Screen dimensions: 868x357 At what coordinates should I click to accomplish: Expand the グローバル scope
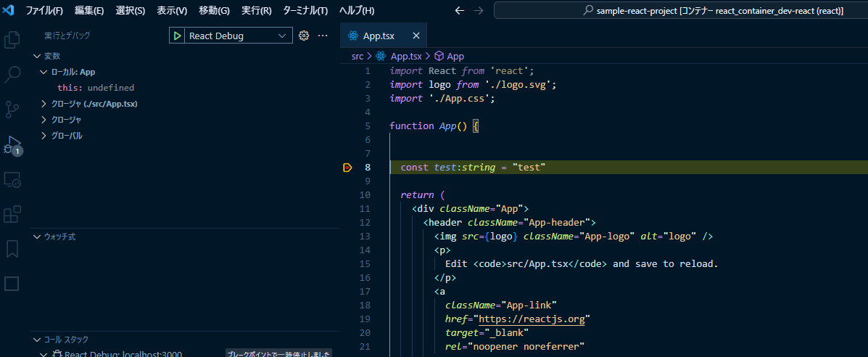coord(44,136)
